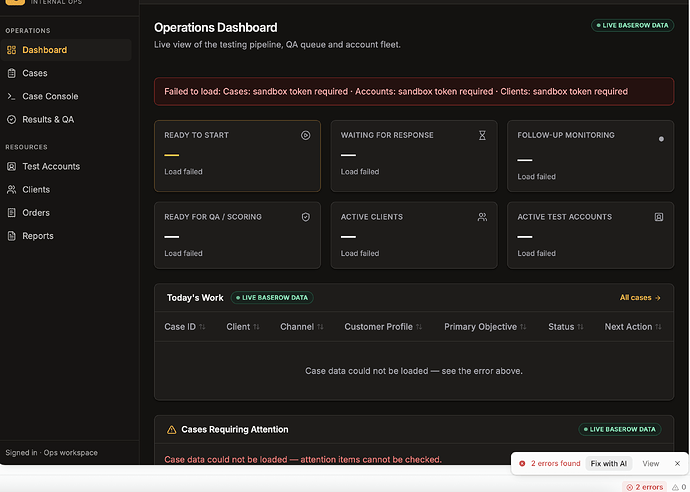
Task: Click Live Baserow Data badge beside Today's Work
Action: 272,298
